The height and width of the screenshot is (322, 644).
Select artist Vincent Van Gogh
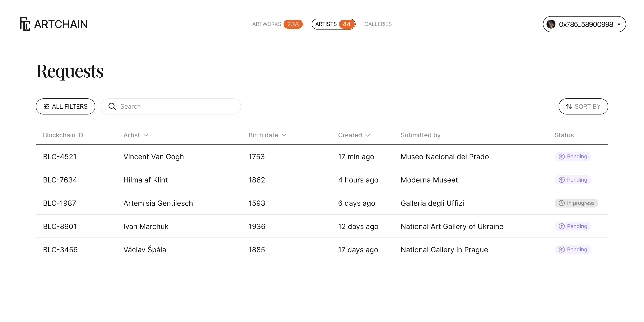click(x=153, y=157)
